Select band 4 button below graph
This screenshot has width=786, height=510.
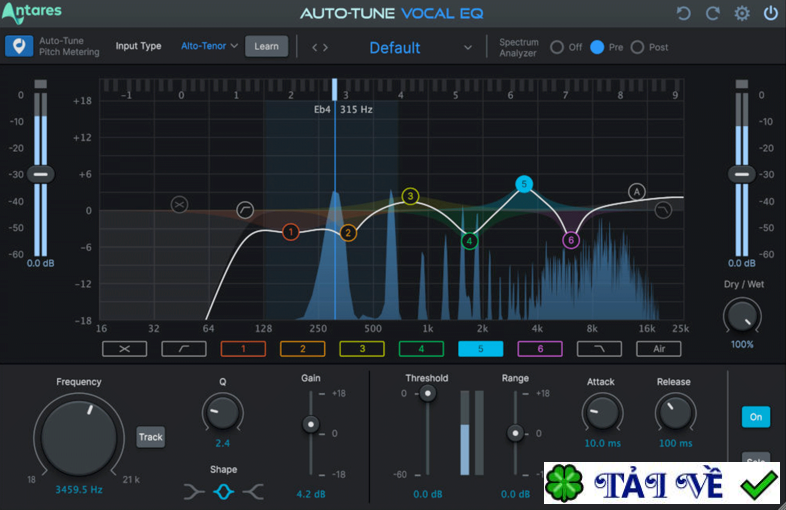(x=421, y=349)
